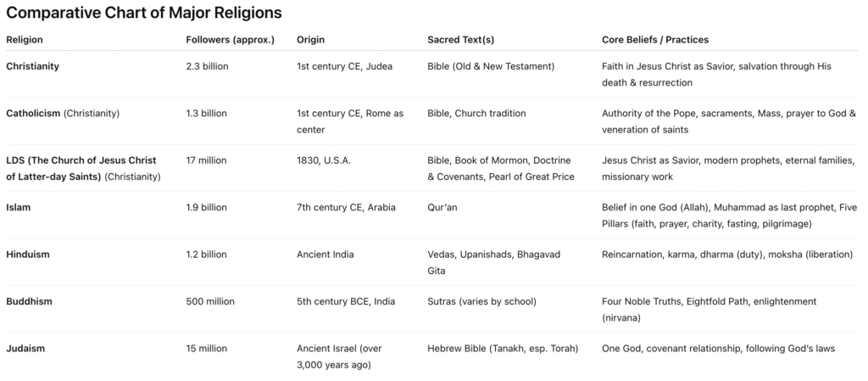
Task: Click the Religion column header
Action: tap(25, 40)
